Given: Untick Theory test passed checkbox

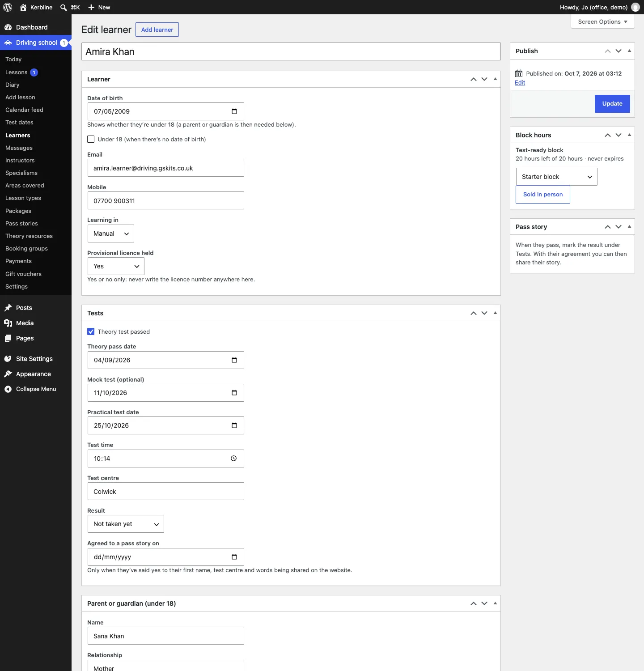Looking at the screenshot, I should tap(91, 331).
